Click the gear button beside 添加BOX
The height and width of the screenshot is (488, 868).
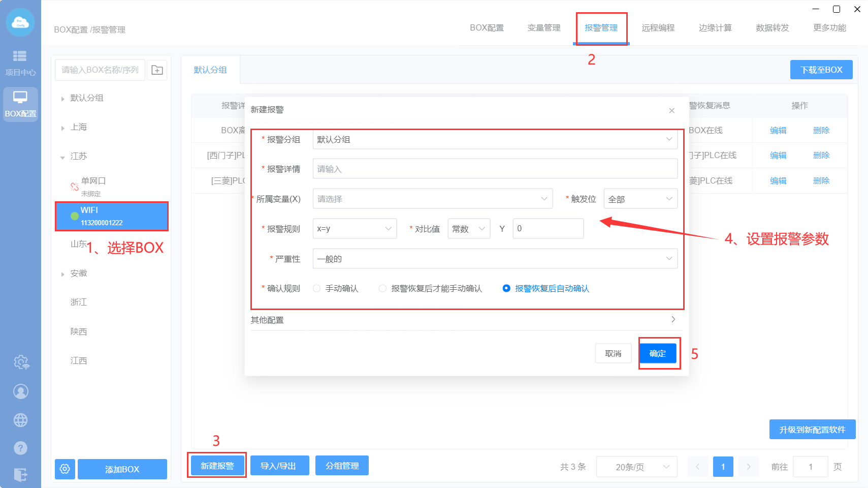coord(65,469)
